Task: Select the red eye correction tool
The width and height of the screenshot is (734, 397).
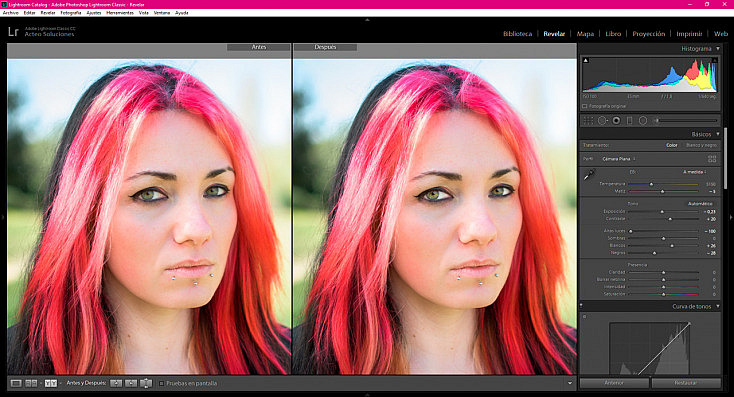Action: (617, 121)
